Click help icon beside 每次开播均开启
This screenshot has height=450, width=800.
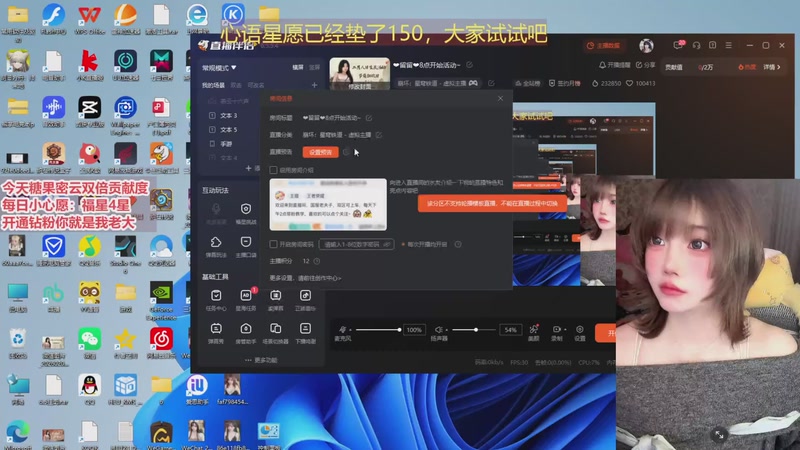pos(458,244)
